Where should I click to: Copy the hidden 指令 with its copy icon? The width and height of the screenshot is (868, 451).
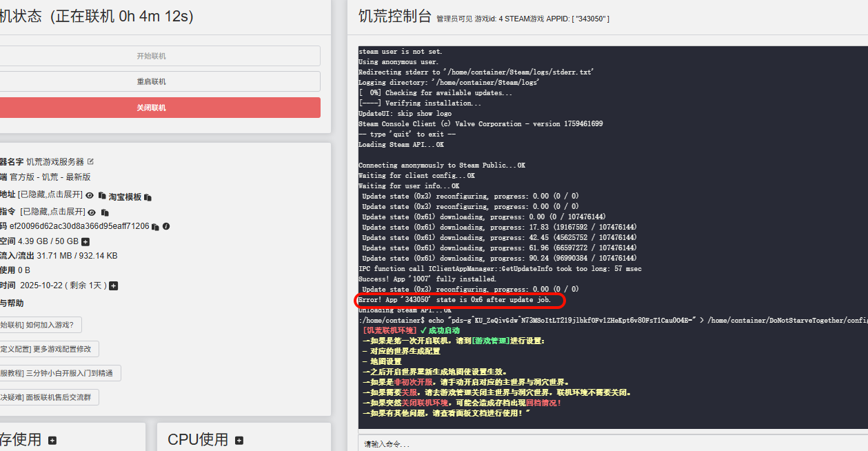click(x=105, y=212)
